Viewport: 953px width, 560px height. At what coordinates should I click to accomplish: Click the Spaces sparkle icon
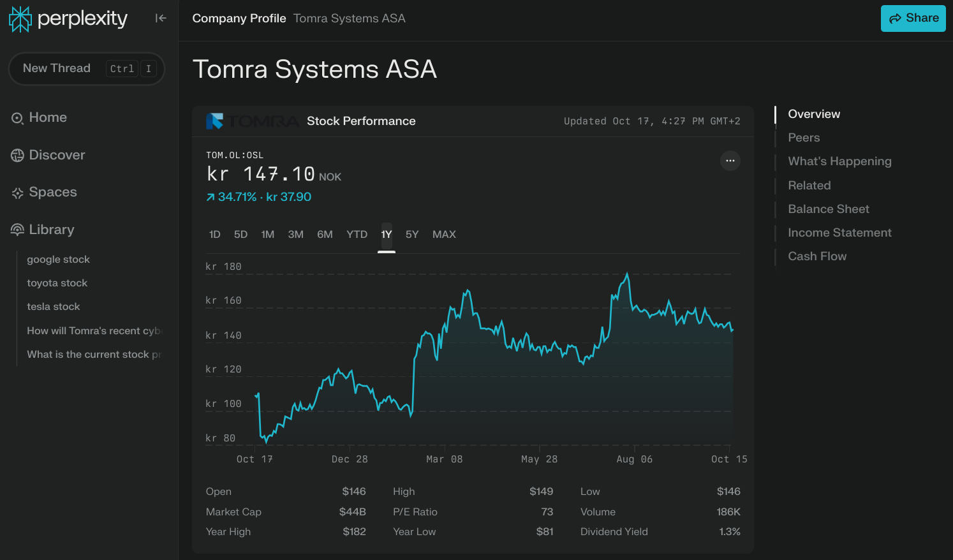pyautogui.click(x=17, y=193)
